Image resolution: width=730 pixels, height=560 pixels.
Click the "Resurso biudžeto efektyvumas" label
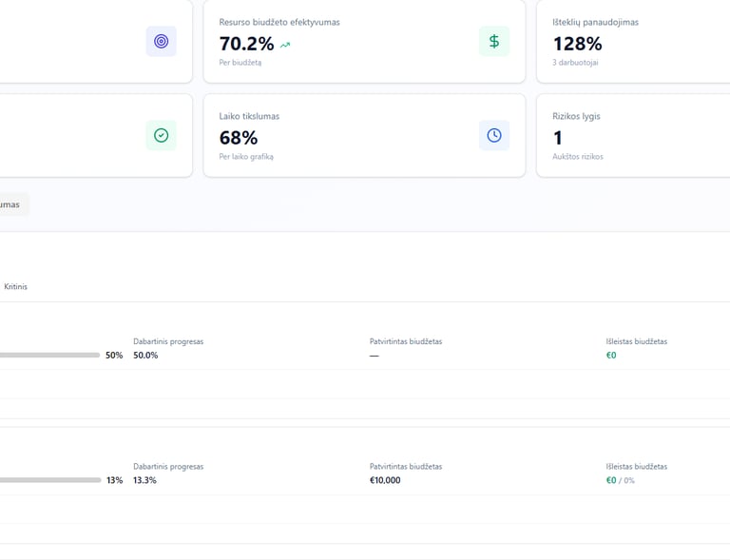click(x=279, y=23)
